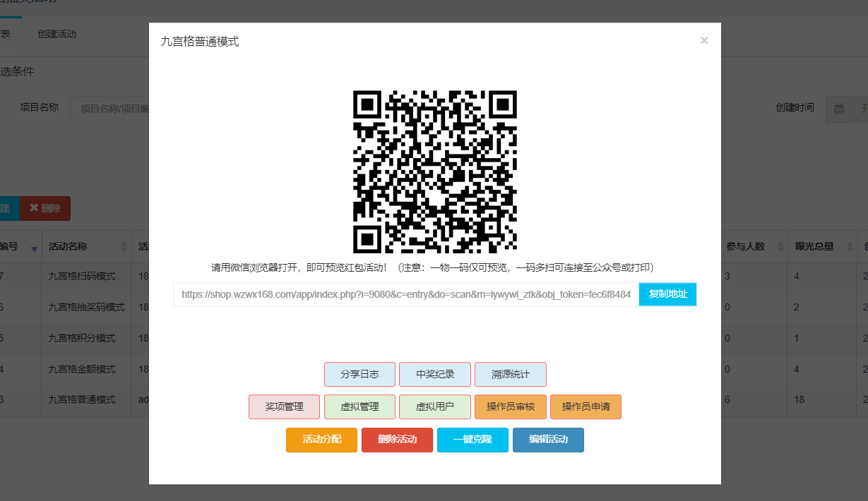
Task: Select the 九宫格积分模式 row name
Action: [82, 339]
